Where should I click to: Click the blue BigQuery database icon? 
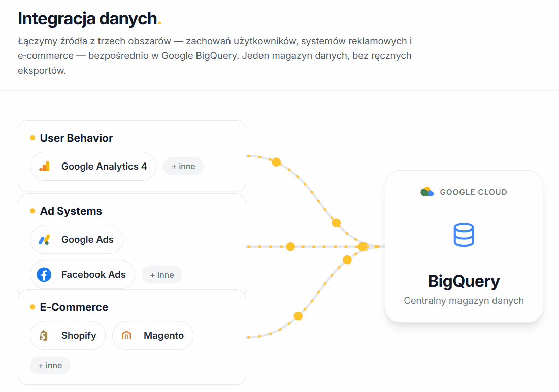click(x=464, y=235)
